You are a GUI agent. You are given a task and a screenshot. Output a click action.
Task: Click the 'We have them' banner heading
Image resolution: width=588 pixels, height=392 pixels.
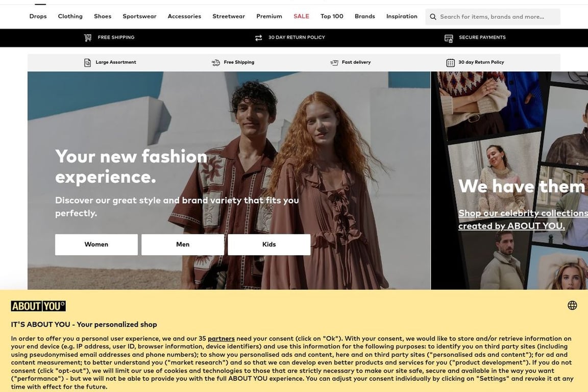tap(522, 186)
